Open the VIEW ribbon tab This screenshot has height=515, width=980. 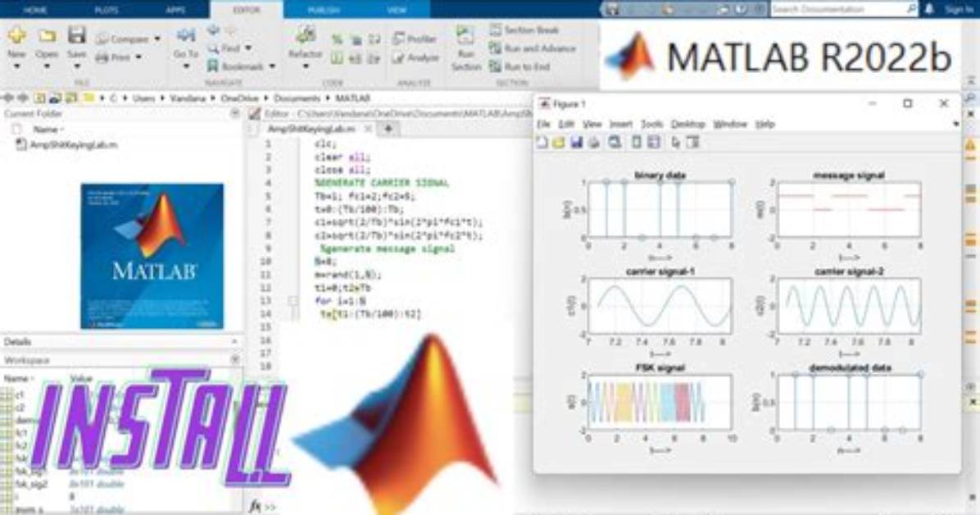pyautogui.click(x=397, y=10)
